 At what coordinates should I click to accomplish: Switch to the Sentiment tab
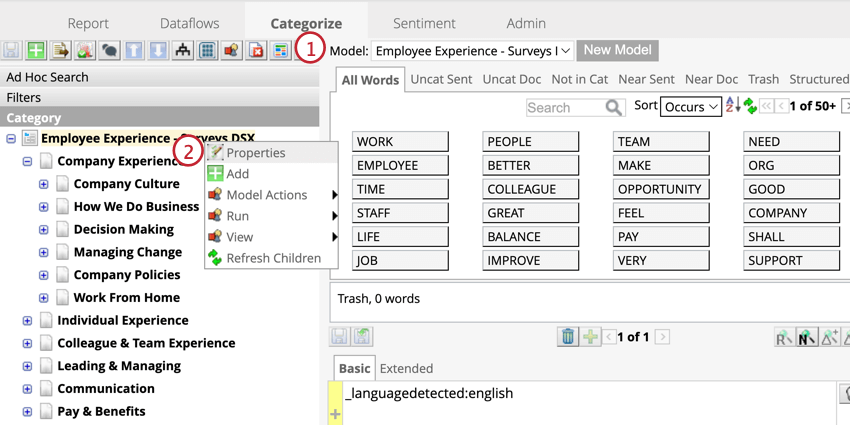point(424,23)
